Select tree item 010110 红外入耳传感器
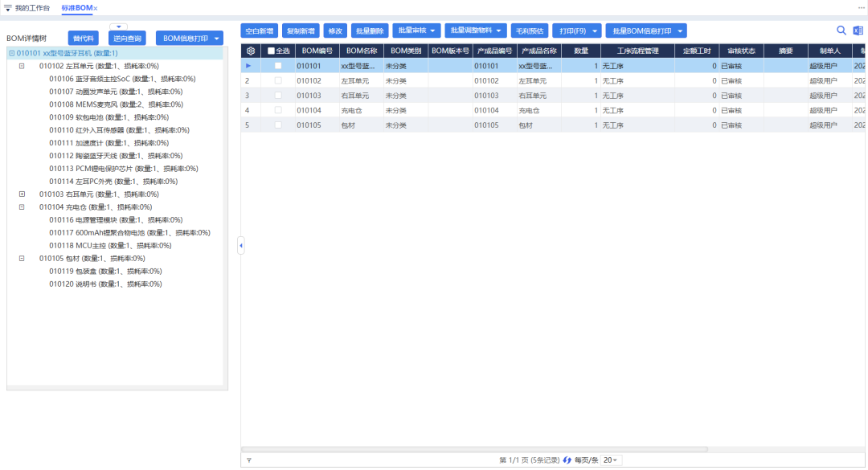Viewport: 868px width, 470px height. click(119, 130)
